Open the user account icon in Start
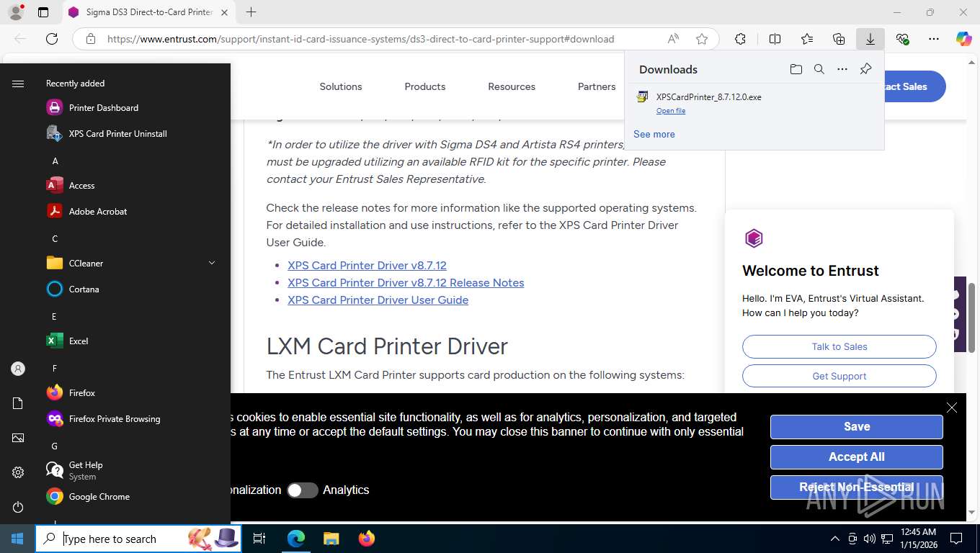The height and width of the screenshot is (553, 980). point(18,369)
